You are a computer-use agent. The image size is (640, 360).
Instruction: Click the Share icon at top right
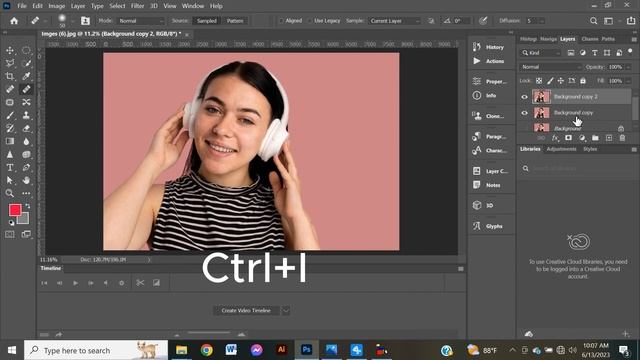pos(631,21)
